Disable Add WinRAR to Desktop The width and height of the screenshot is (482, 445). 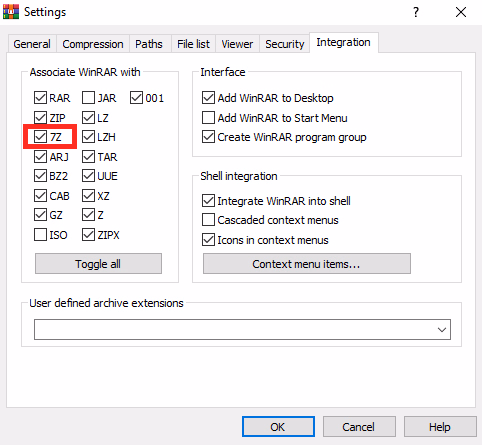tap(208, 98)
